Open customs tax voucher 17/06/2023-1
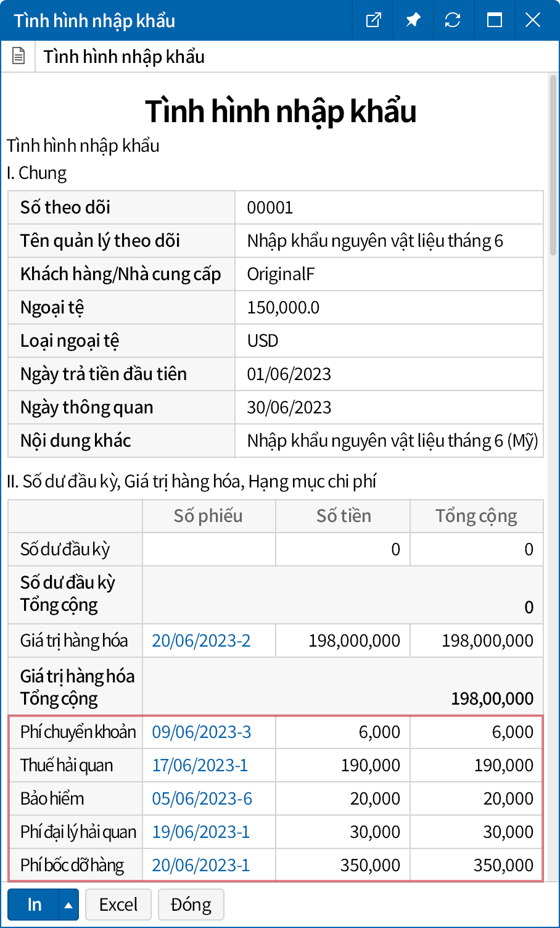 pos(200,766)
